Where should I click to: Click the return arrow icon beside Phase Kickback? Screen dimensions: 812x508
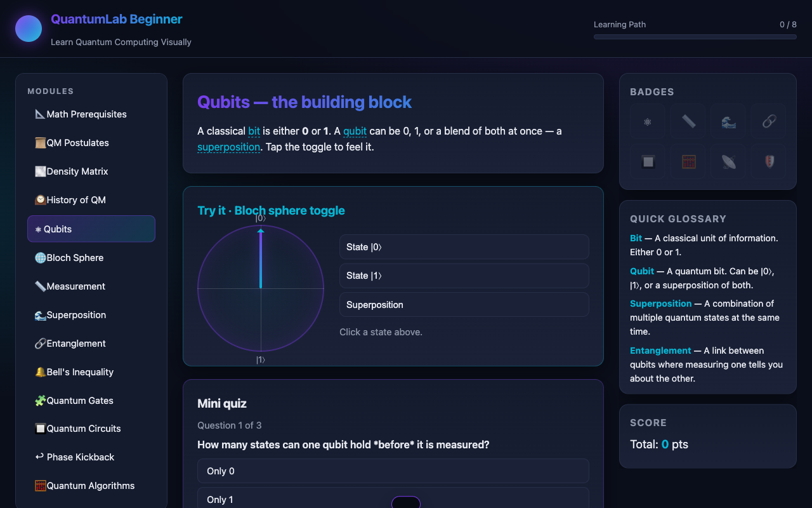pyautogui.click(x=39, y=457)
